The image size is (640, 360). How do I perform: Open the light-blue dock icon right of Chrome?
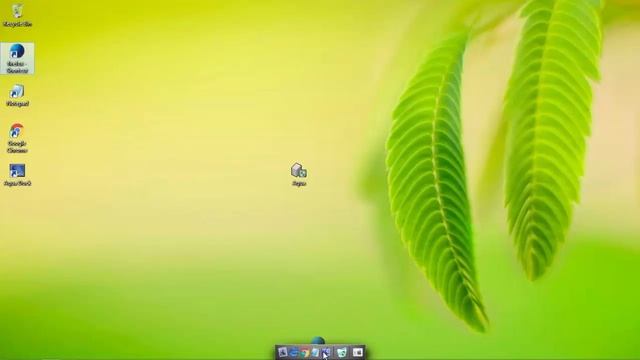[x=315, y=352]
